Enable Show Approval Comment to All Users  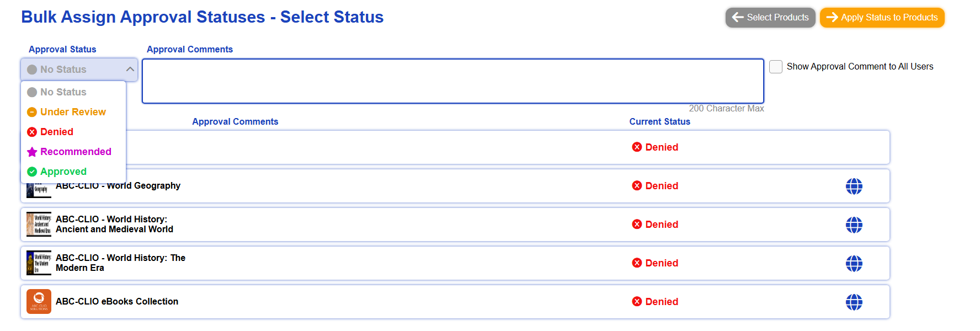(x=776, y=67)
